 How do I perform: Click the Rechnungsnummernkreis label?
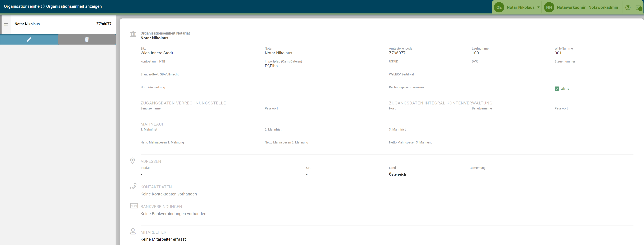(406, 87)
